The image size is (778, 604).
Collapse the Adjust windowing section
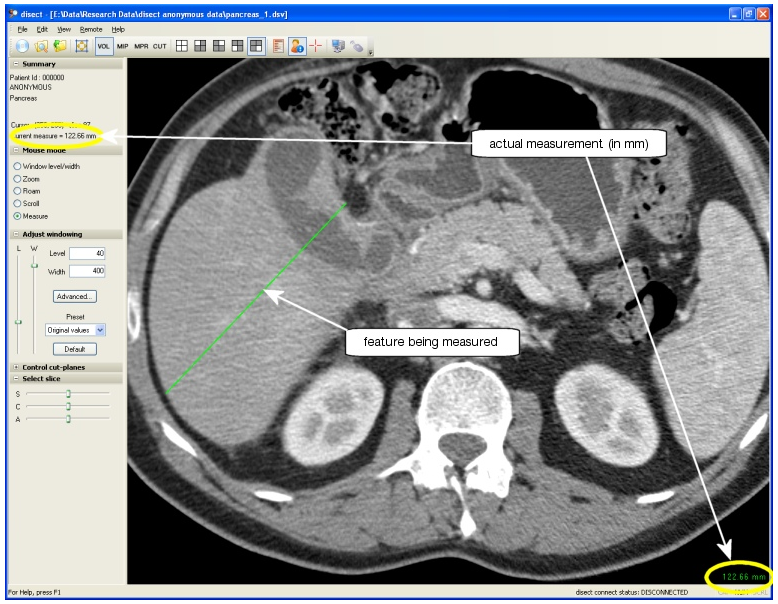(16, 234)
